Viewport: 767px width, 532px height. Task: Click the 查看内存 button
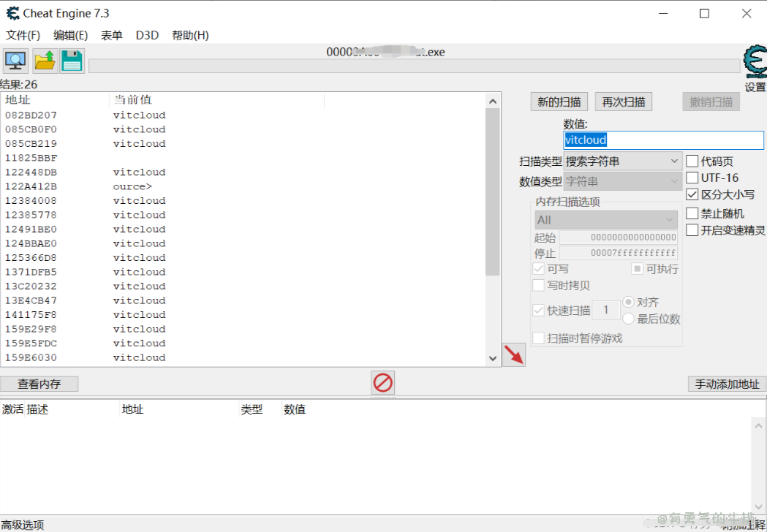tap(39, 384)
